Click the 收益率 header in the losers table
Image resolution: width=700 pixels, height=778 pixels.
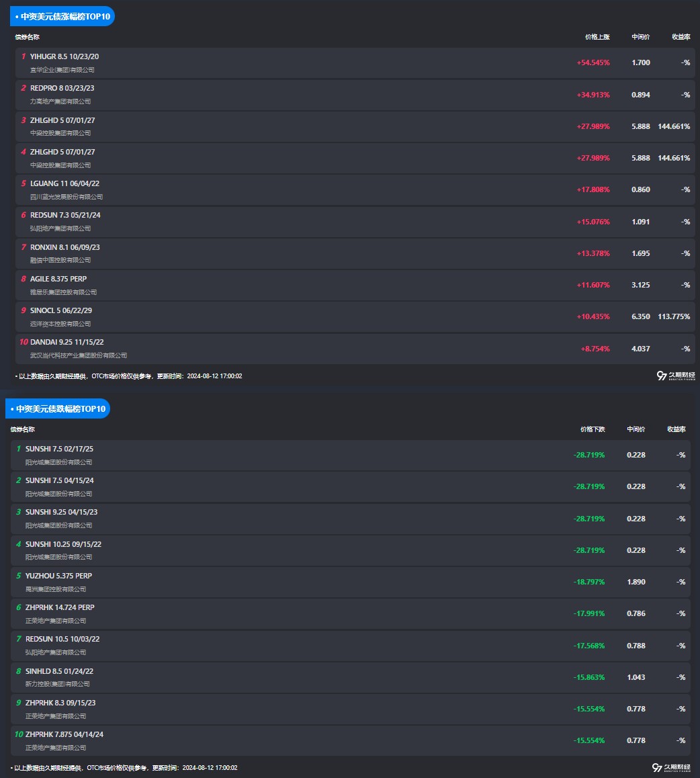pyautogui.click(x=676, y=429)
